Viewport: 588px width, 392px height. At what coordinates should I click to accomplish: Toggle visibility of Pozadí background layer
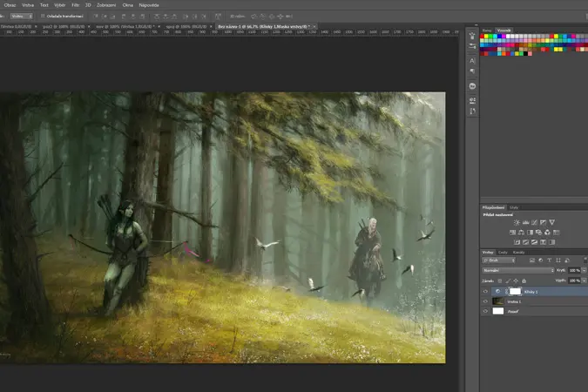pos(485,311)
